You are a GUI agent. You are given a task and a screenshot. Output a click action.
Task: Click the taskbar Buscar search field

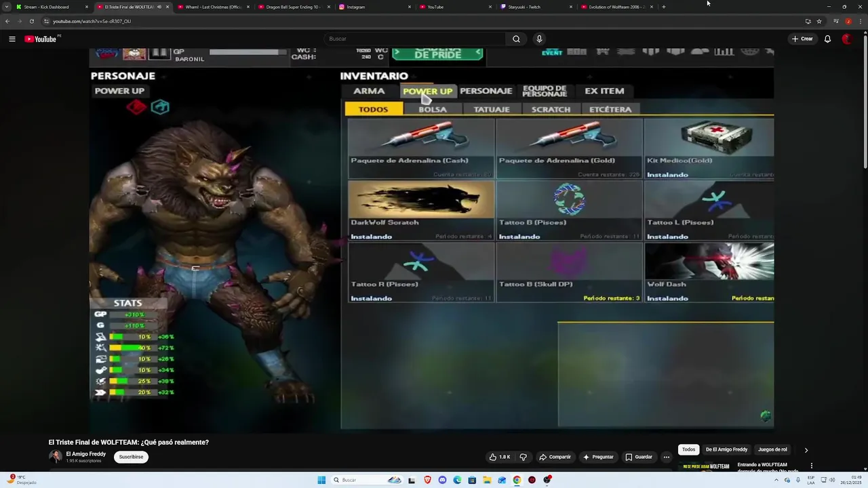[367, 480]
